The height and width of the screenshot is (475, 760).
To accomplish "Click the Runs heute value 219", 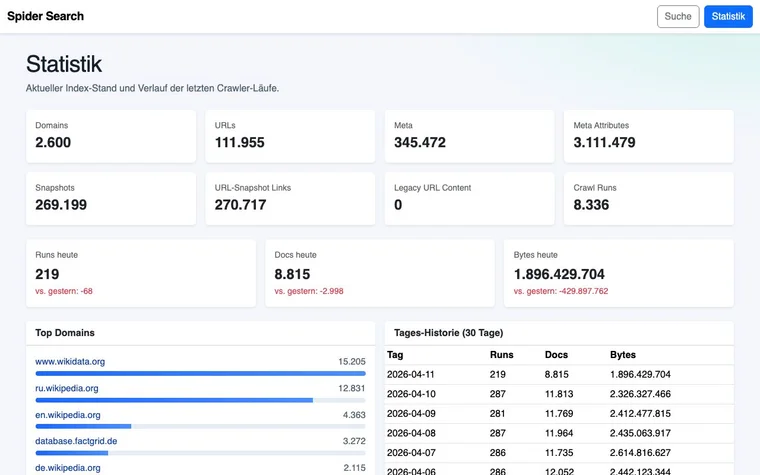I will 47,274.
